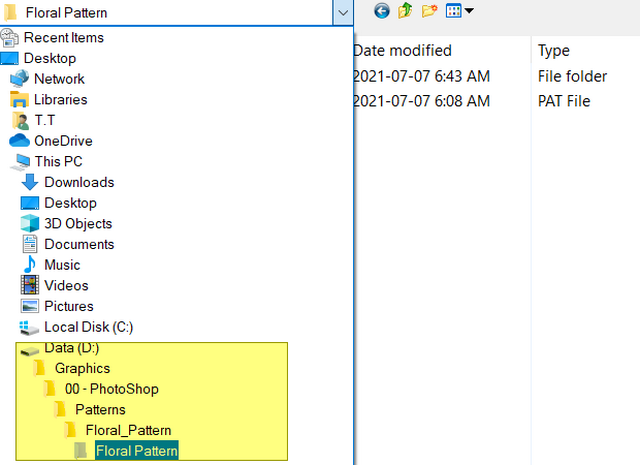Click the Downloads arrow icon
The height and width of the screenshot is (465, 640).
pos(30,182)
